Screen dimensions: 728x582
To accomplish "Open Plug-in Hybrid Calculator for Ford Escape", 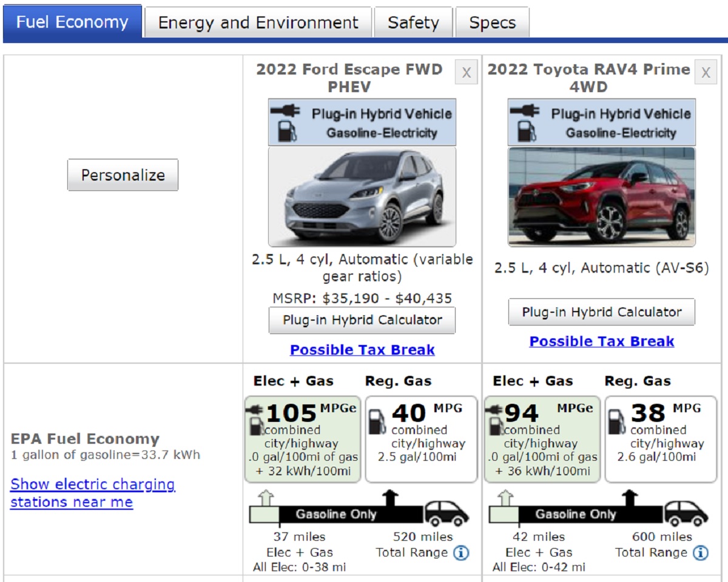I will pyautogui.click(x=362, y=320).
